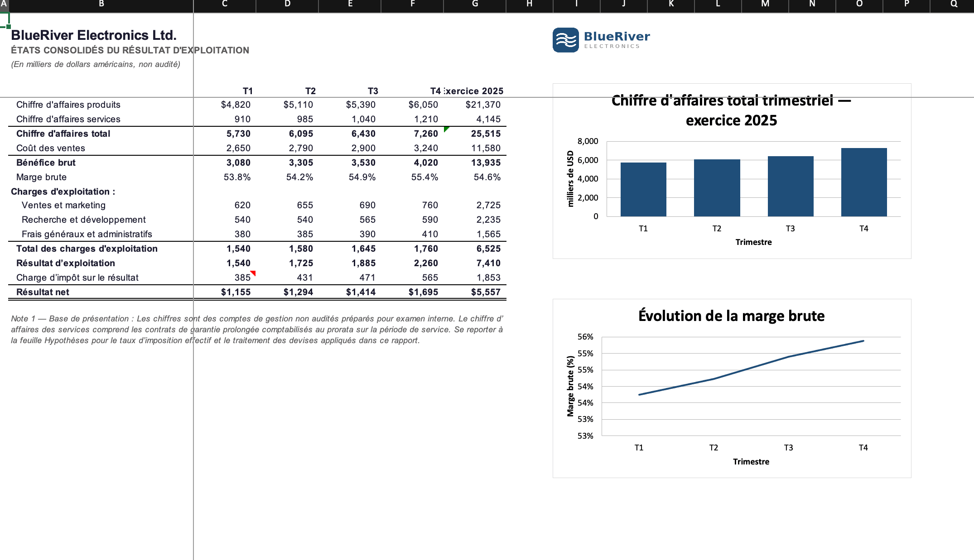Click the T3 bar in revenue chart
974x560 pixels.
(791, 186)
